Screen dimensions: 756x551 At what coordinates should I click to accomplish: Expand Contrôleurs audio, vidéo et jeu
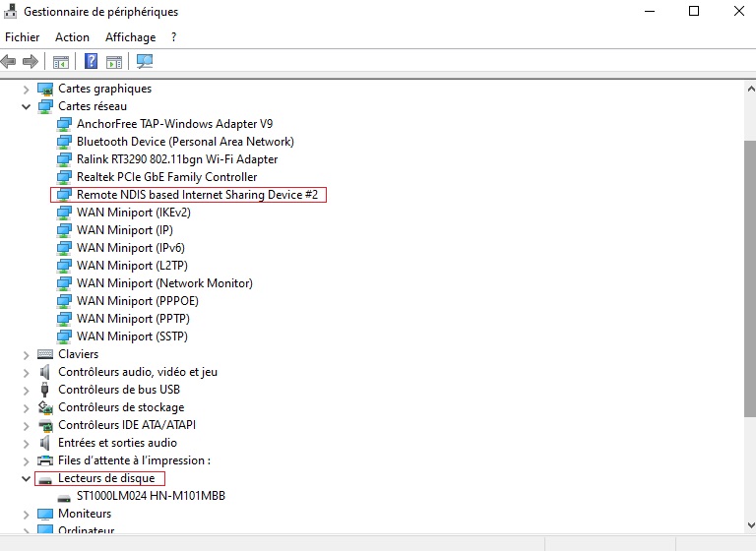(x=26, y=373)
